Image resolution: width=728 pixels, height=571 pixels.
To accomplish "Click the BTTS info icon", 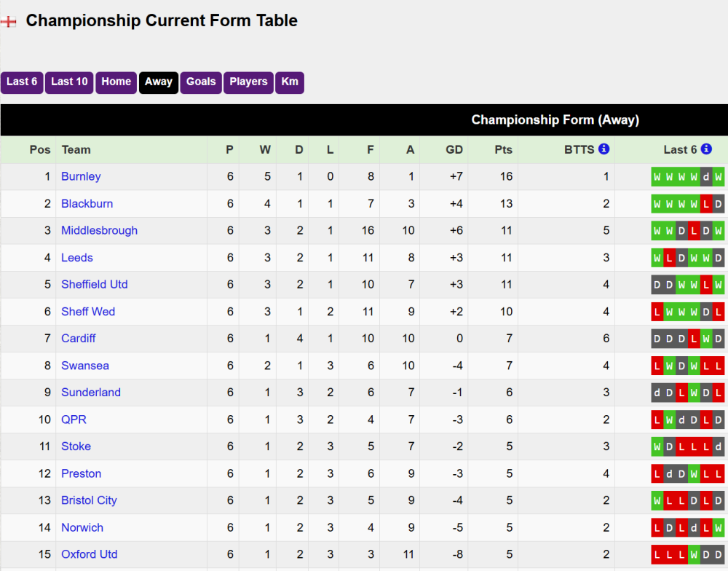I will tap(604, 149).
